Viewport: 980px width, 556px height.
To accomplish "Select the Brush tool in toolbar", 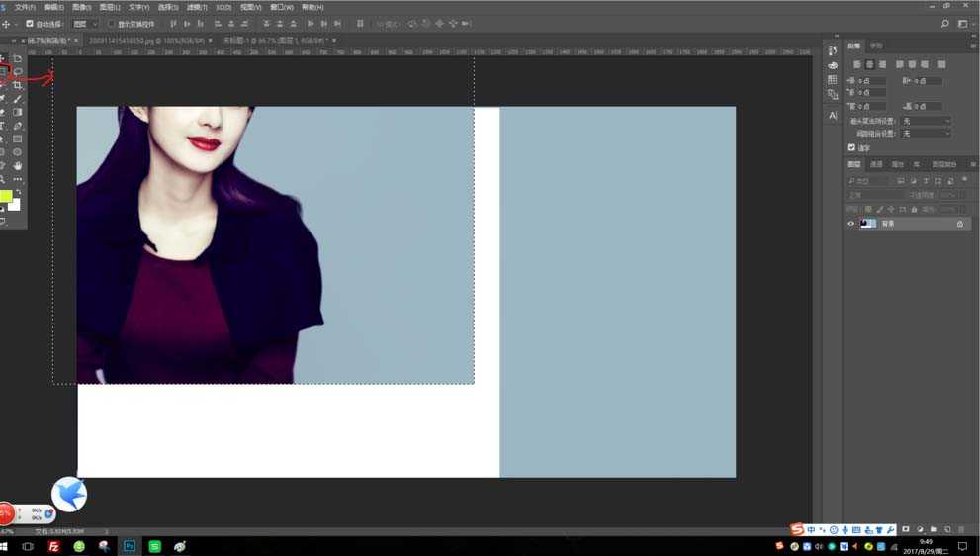I will click(18, 99).
